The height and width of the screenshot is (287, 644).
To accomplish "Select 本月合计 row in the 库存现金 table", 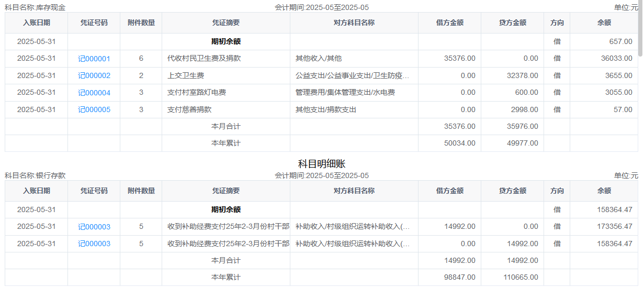I will point(225,126).
